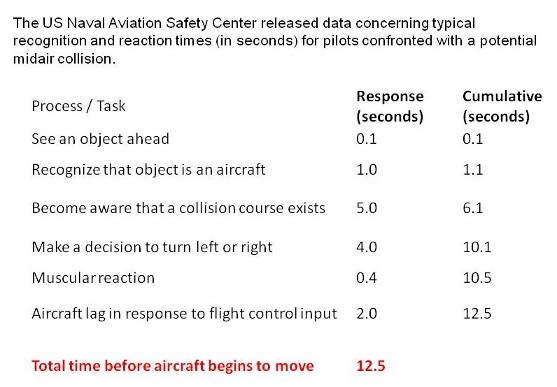
Task: Click the 'Process / Task' column header
Action: point(79,106)
